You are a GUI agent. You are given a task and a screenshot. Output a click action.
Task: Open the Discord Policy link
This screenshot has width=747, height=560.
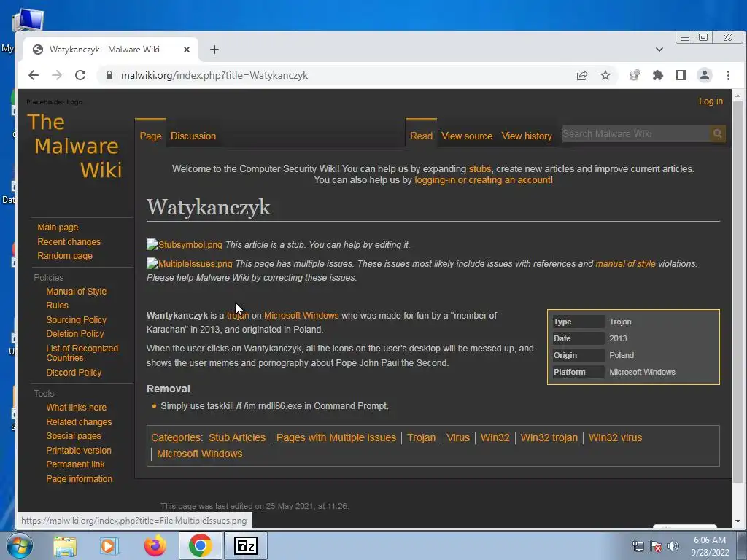tap(74, 373)
